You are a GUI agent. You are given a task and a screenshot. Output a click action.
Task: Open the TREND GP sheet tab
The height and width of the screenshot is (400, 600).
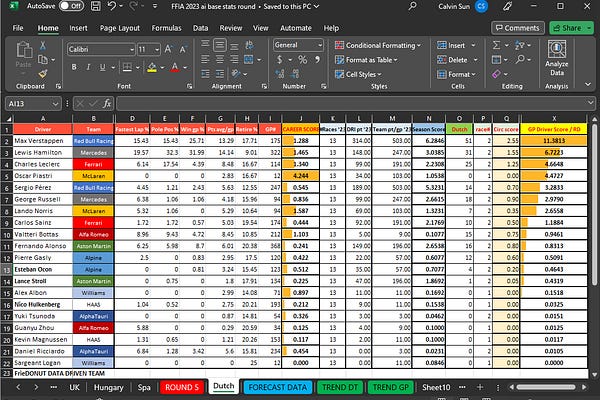coord(390,387)
